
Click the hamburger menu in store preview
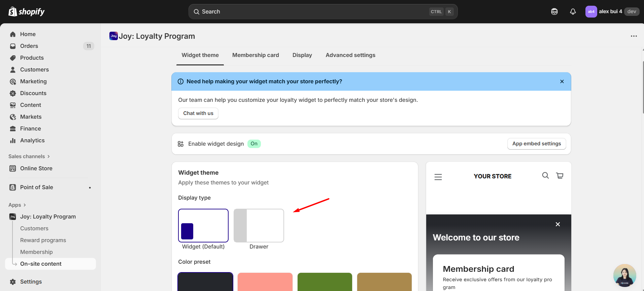click(x=438, y=177)
